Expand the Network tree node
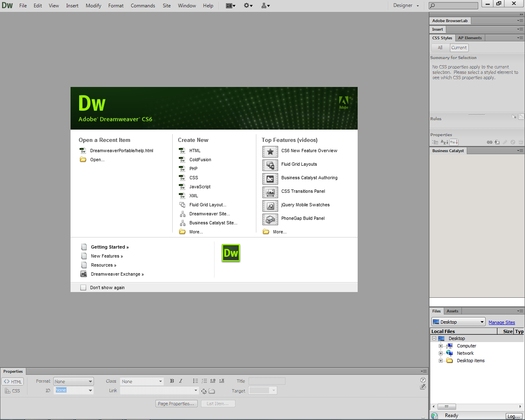The image size is (525, 420). point(441,353)
